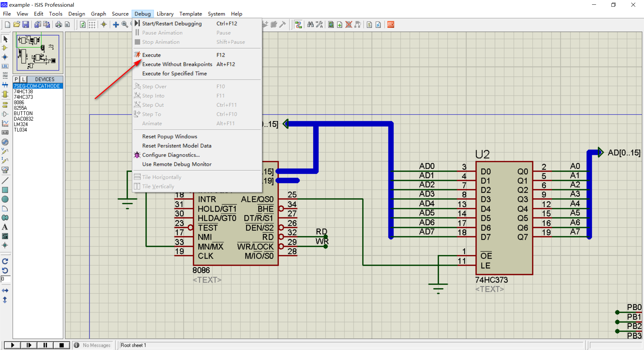Image resolution: width=644 pixels, height=350 pixels.
Task: Select the Wire Label LBL tool
Action: tap(5, 66)
